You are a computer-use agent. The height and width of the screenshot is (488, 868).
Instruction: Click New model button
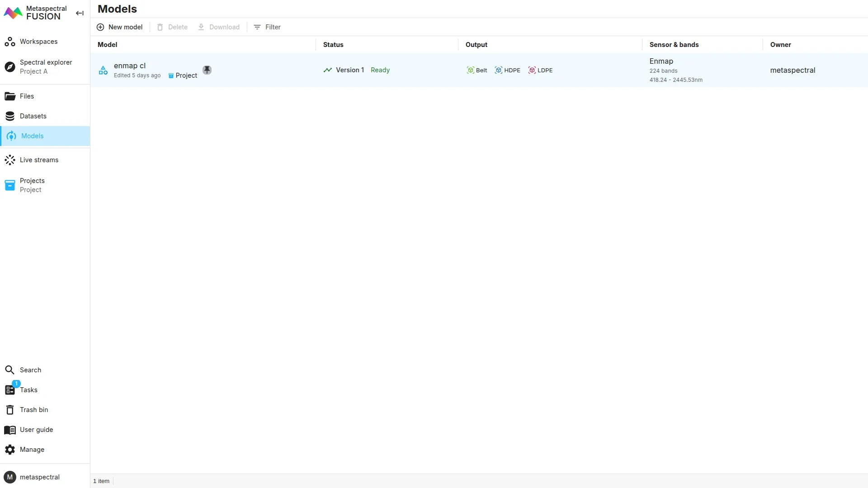point(120,27)
